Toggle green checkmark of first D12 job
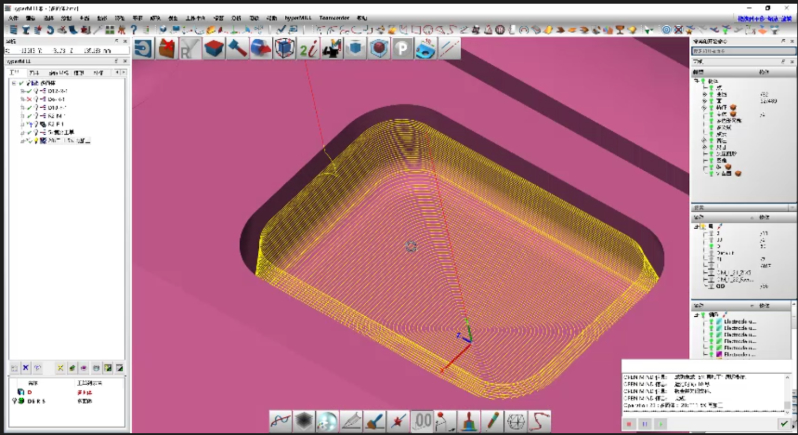Image resolution: width=798 pixels, height=435 pixels. pos(28,92)
